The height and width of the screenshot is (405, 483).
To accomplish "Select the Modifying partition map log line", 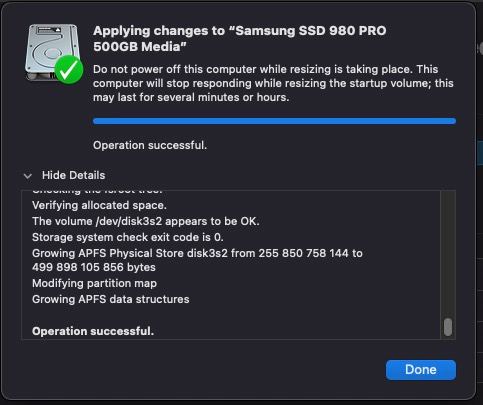I will coord(94,283).
